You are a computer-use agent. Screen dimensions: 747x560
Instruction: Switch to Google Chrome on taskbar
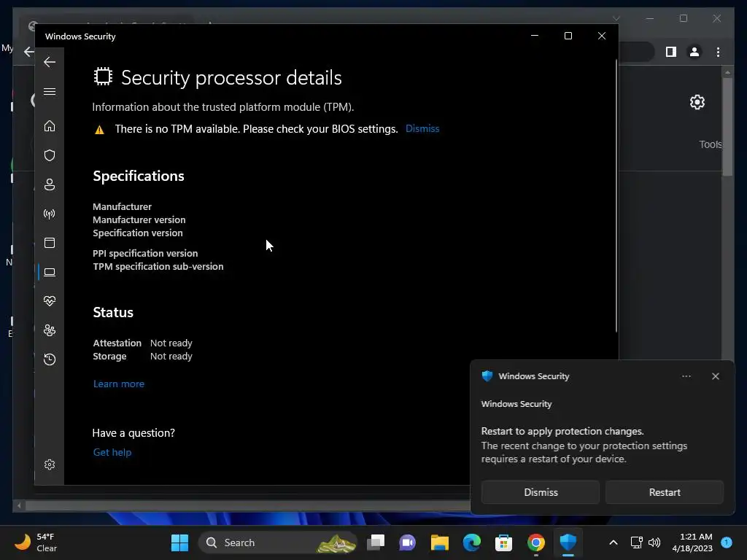click(x=535, y=542)
